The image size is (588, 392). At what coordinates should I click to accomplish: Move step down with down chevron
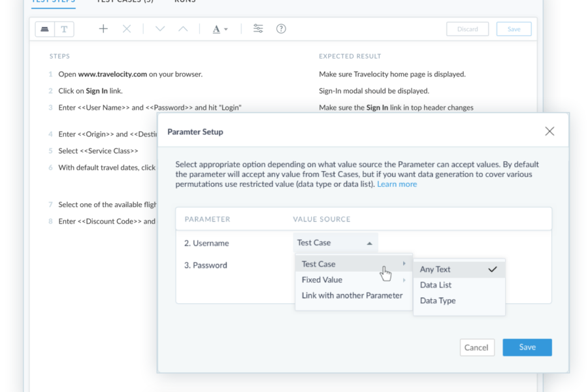160,29
